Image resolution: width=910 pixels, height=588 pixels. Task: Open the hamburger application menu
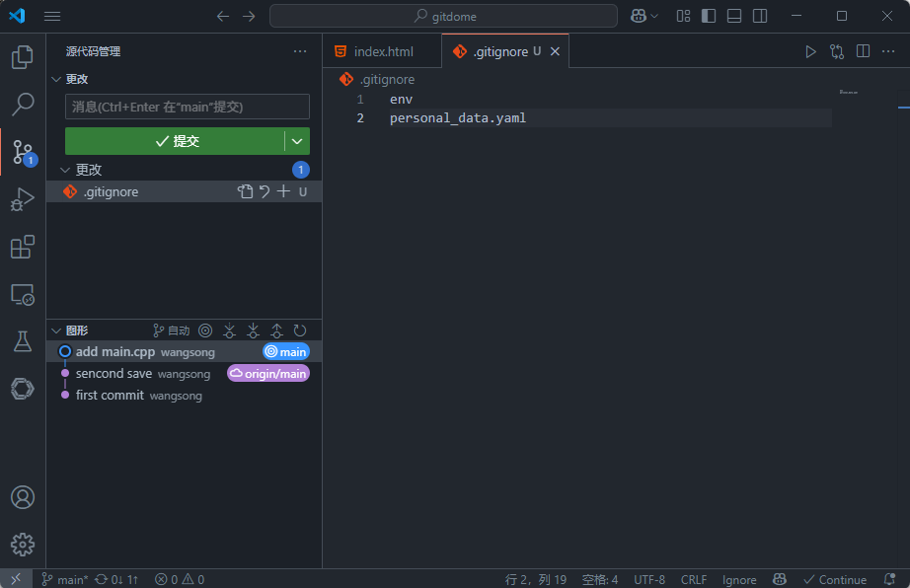click(52, 16)
